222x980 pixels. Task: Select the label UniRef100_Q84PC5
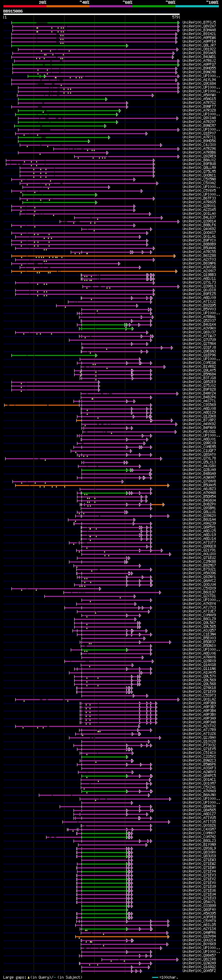[x=199, y=776]
